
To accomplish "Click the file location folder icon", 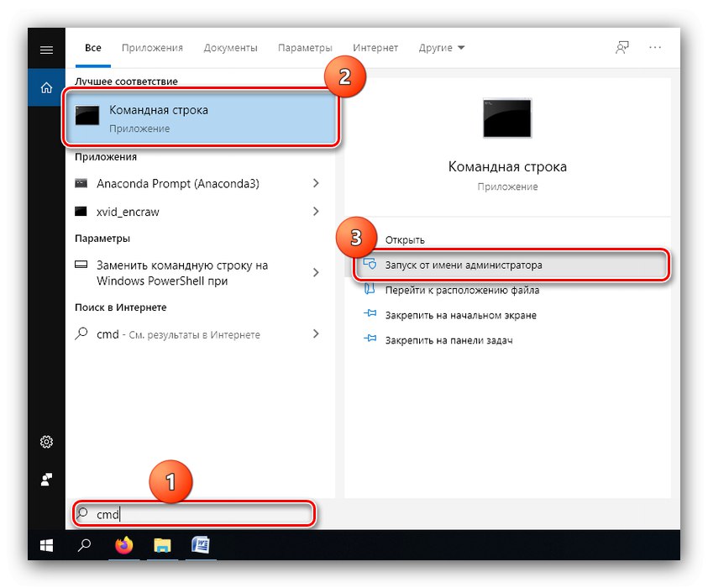I will tap(370, 289).
